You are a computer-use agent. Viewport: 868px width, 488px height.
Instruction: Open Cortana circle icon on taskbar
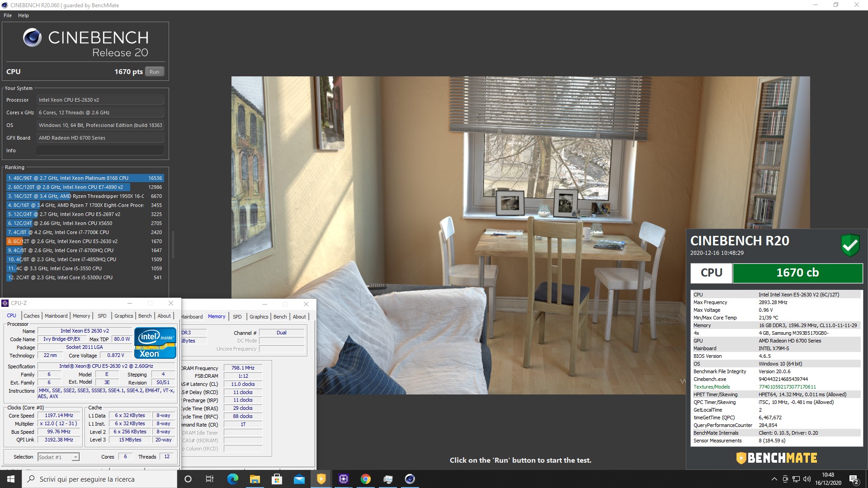pos(188,479)
